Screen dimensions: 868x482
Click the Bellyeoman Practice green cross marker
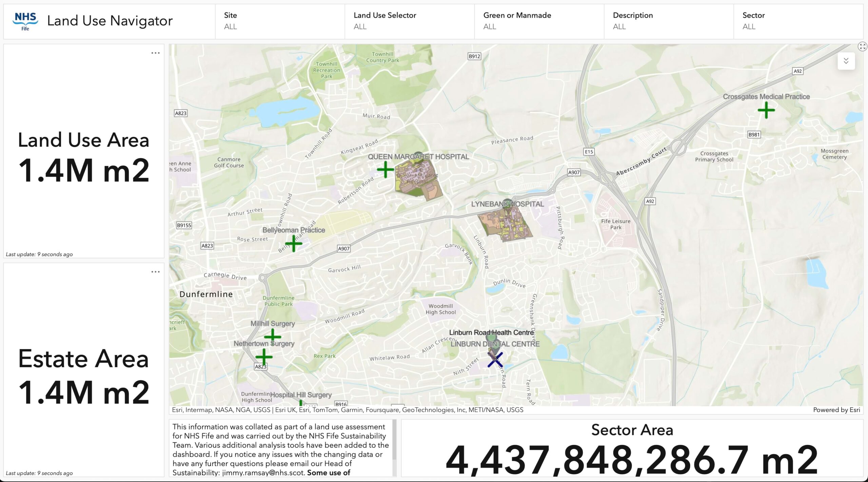click(x=294, y=243)
